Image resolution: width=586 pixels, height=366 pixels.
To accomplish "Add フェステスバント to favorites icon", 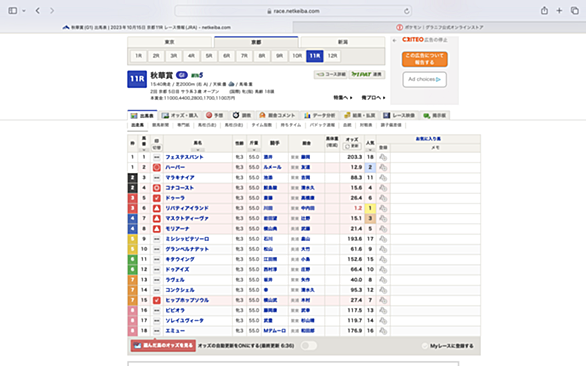I will pos(383,157).
